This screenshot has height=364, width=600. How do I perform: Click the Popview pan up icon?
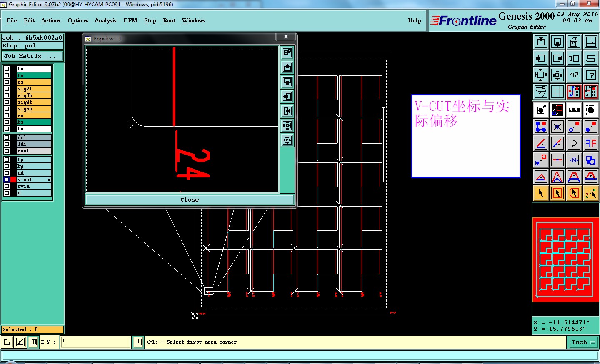pos(287,67)
